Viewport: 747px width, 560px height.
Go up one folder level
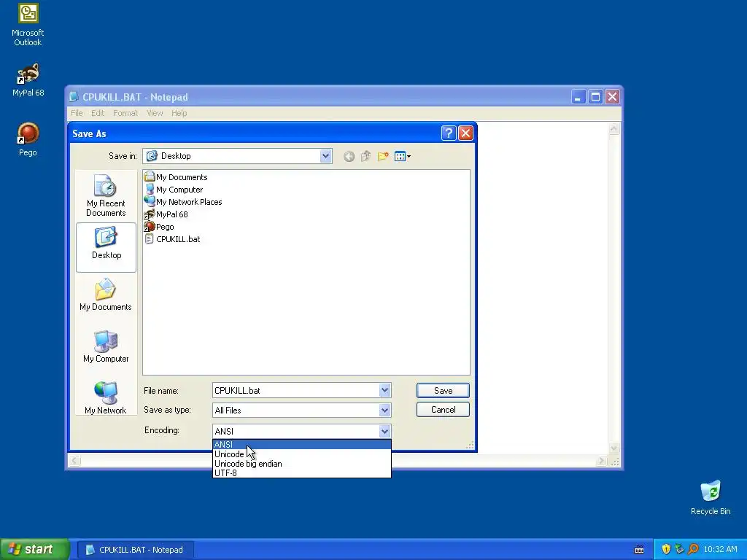(365, 156)
